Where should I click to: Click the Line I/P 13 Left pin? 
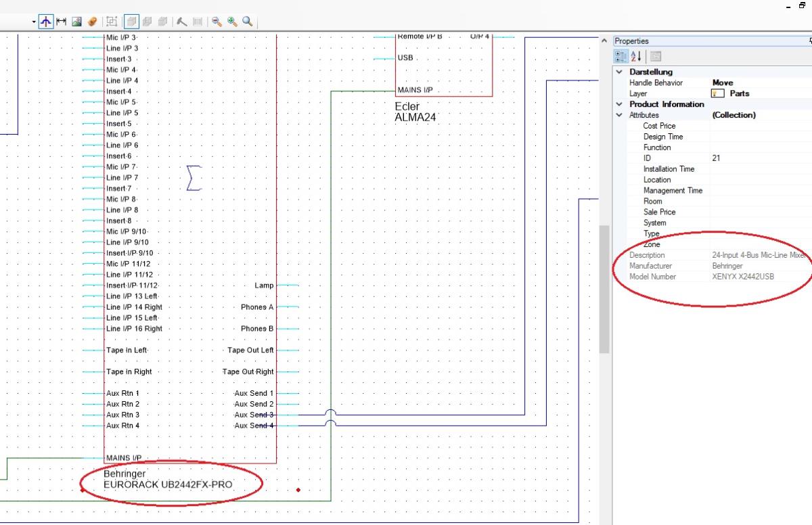(x=132, y=296)
